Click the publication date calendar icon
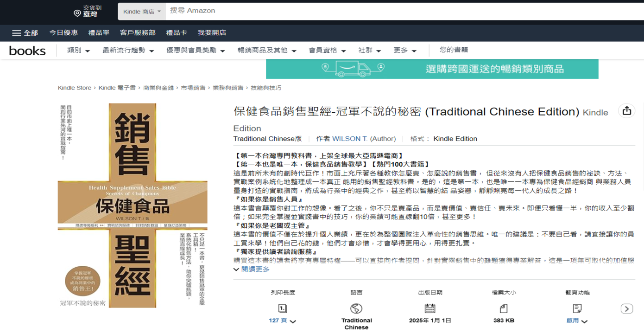The height and width of the screenshot is (334, 644). [430, 308]
